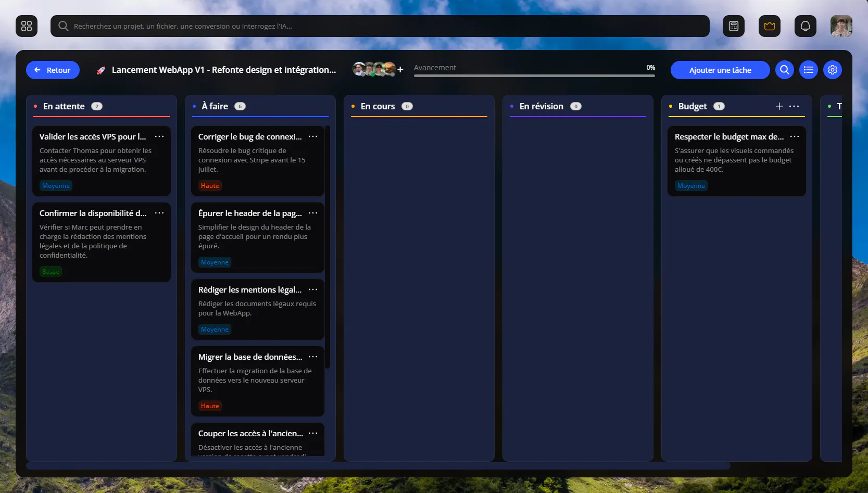The image size is (868, 493).
Task: Open the Respecter le budget max task
Action: (x=737, y=161)
